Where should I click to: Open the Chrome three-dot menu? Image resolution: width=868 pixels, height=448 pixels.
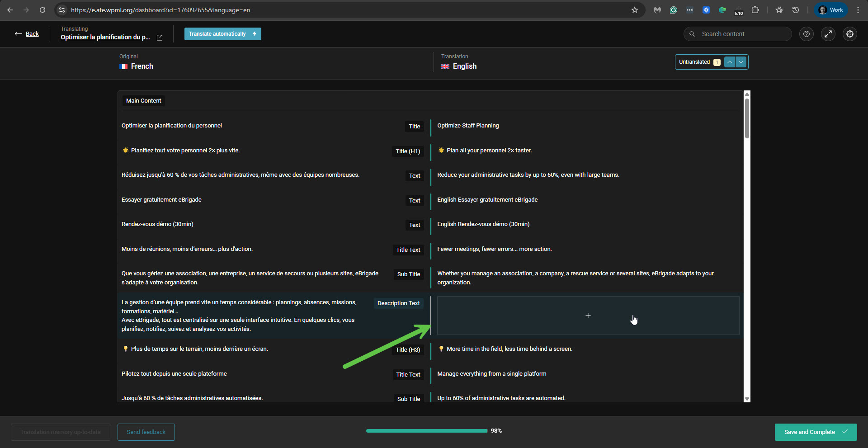click(x=858, y=10)
